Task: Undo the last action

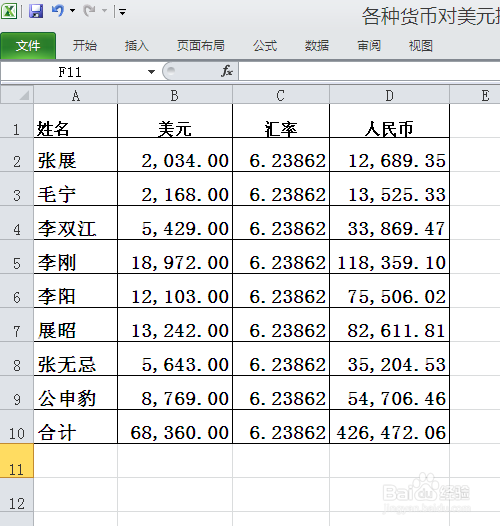Action: coord(58,11)
